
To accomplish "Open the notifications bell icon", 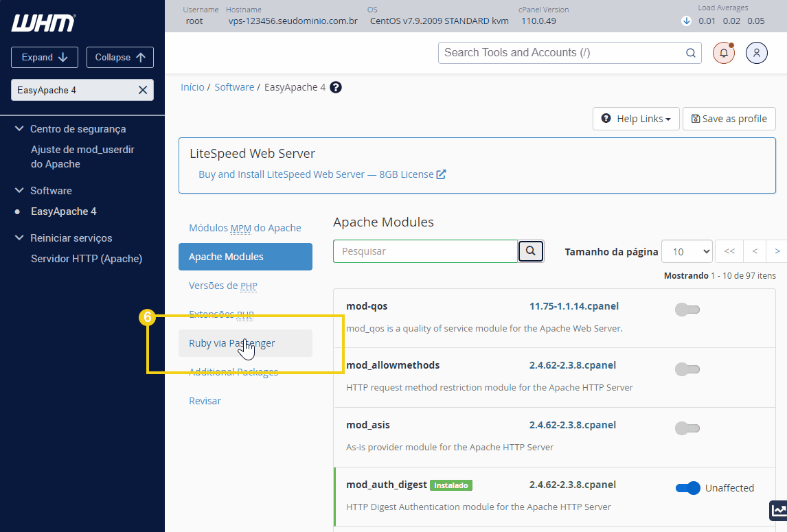I will 724,53.
